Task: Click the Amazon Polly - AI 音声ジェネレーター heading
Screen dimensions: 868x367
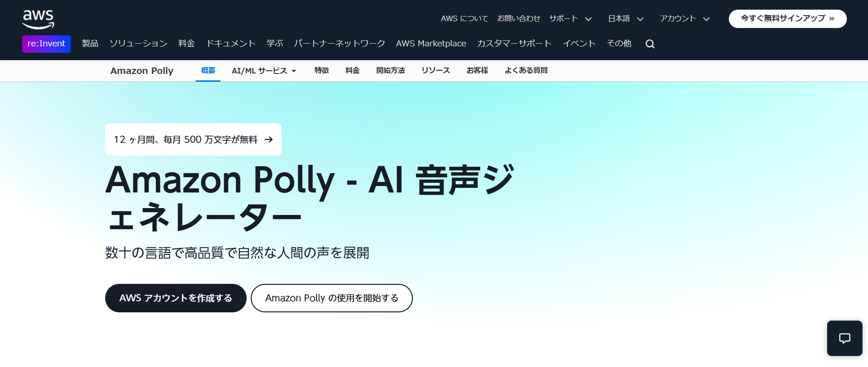Action: pyautogui.click(x=310, y=198)
